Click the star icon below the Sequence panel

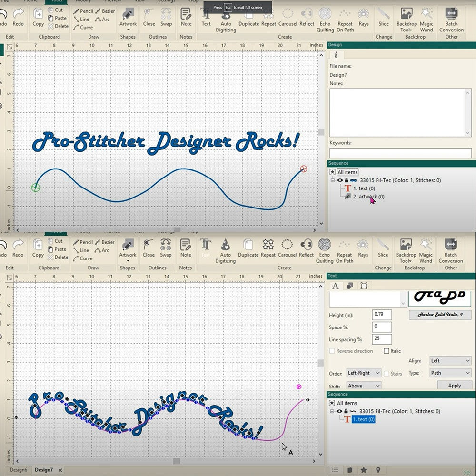click(x=364, y=470)
